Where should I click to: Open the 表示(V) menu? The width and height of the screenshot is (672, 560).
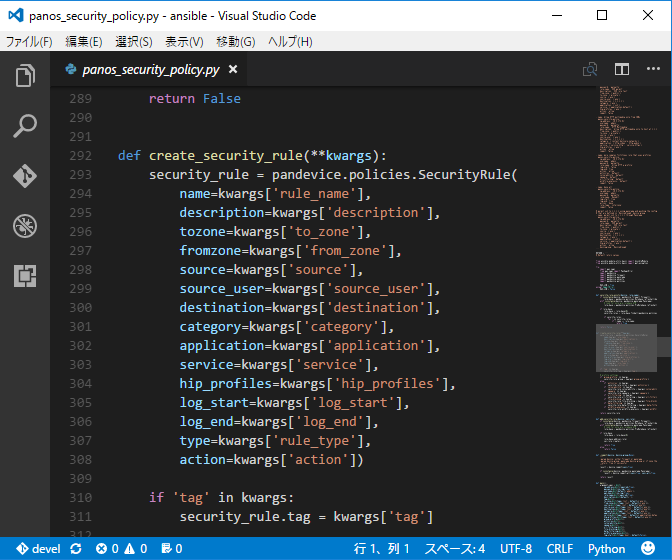pyautogui.click(x=184, y=41)
